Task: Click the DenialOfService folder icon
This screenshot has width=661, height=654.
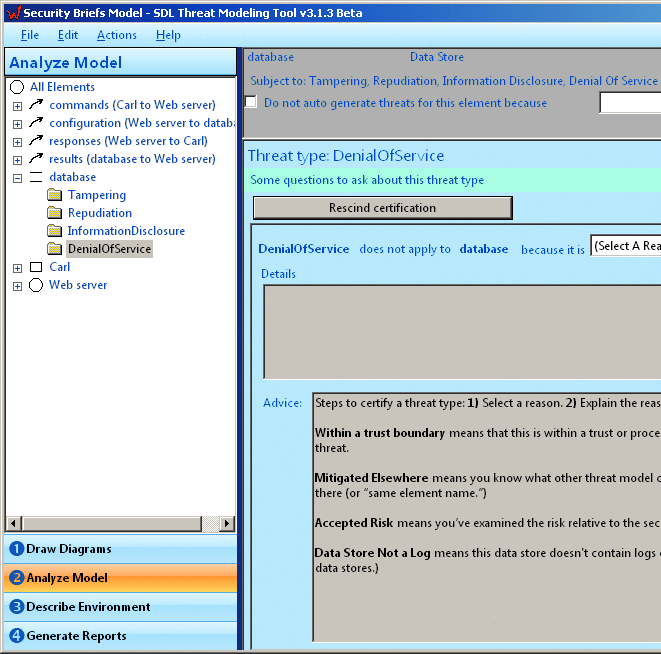Action: [54, 250]
